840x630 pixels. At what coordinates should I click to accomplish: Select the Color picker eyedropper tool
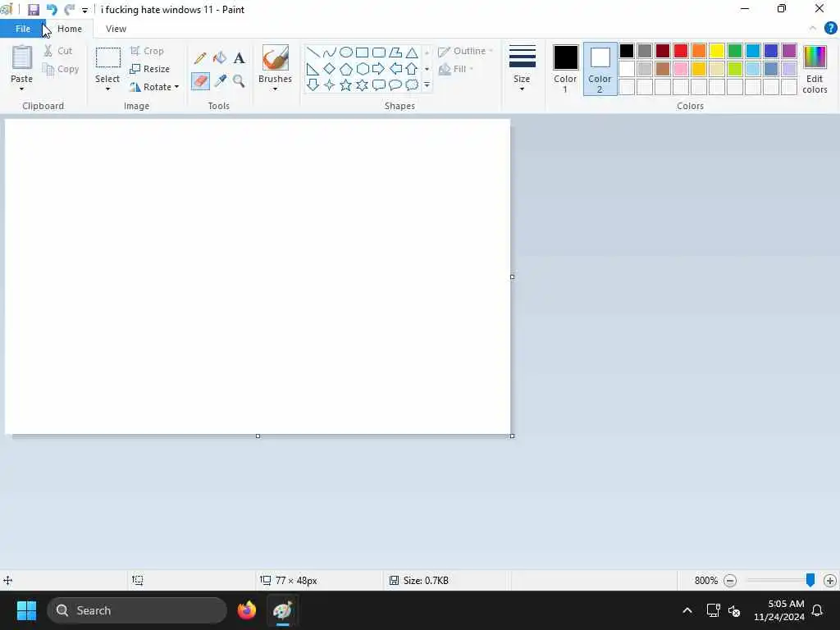point(220,81)
